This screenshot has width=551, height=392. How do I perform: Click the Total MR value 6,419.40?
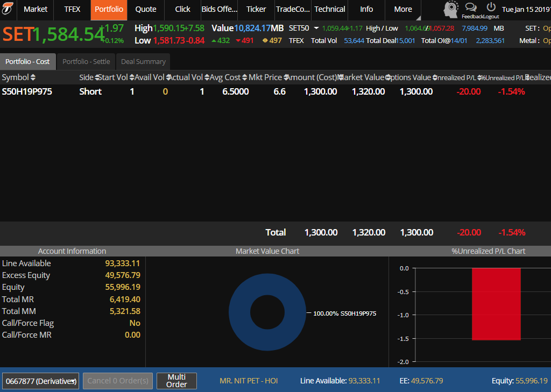coord(125,300)
